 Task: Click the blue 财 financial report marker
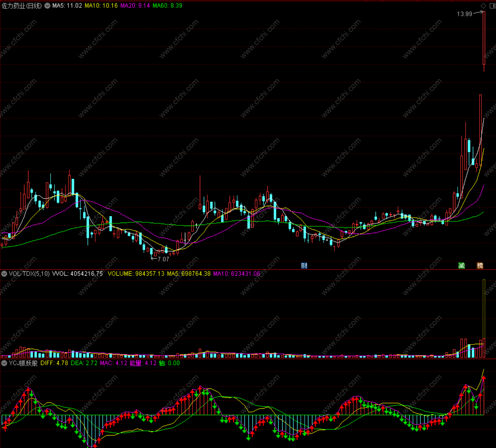coord(304,265)
